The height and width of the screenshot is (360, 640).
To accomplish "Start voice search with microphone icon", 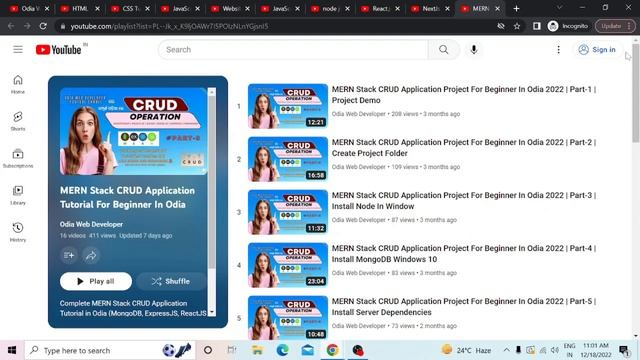I will click(473, 50).
